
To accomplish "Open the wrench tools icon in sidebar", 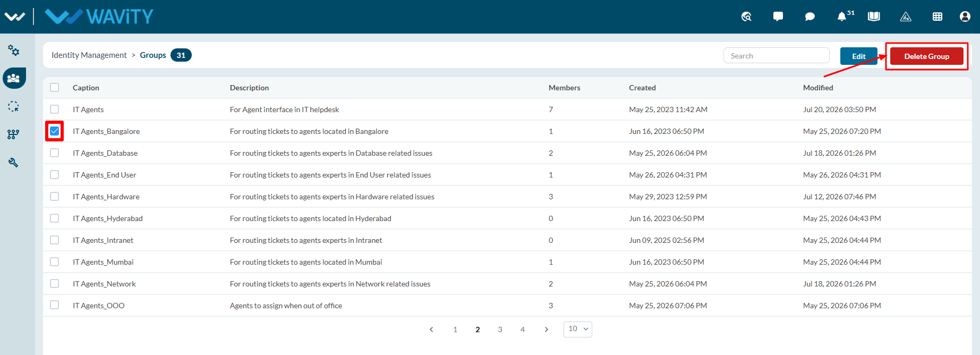I will (x=14, y=163).
